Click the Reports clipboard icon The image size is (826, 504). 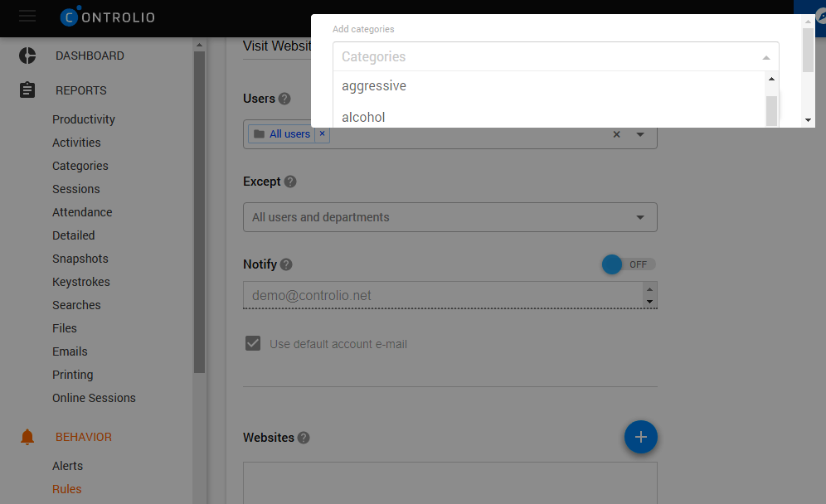(27, 90)
